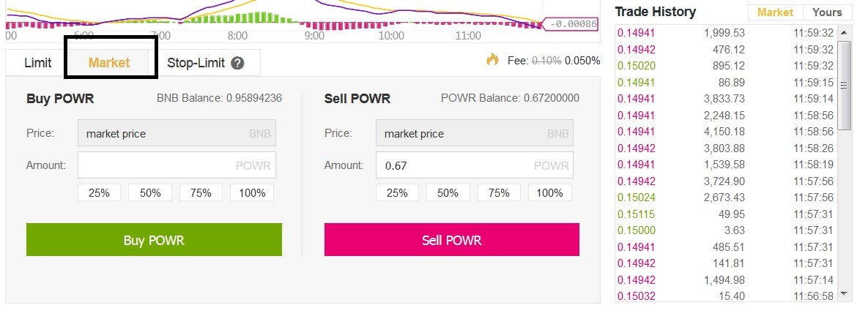Set buy amount to 100%
Viewport: 868px width, 316px height.
tap(252, 193)
